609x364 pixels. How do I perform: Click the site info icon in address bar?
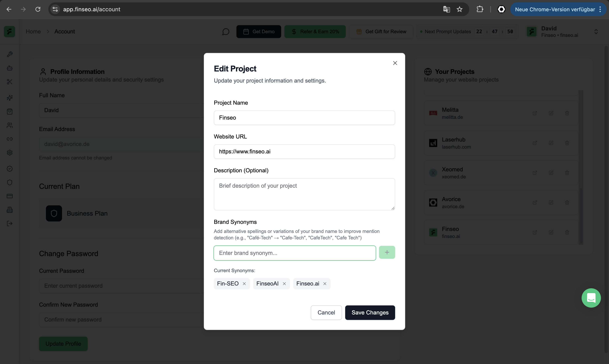(55, 9)
